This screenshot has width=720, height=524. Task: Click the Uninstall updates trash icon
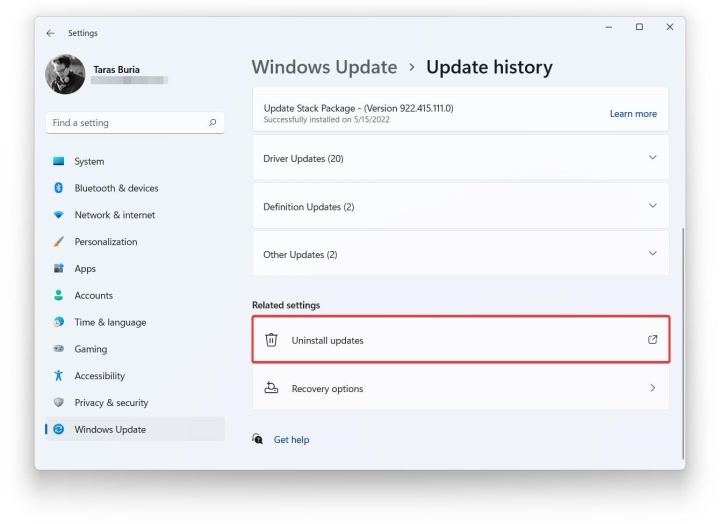tap(271, 340)
